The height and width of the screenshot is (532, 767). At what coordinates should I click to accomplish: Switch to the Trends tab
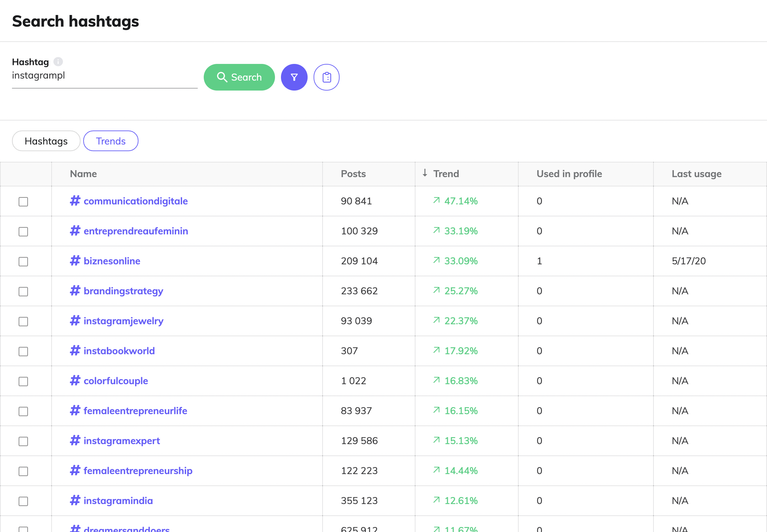(111, 141)
